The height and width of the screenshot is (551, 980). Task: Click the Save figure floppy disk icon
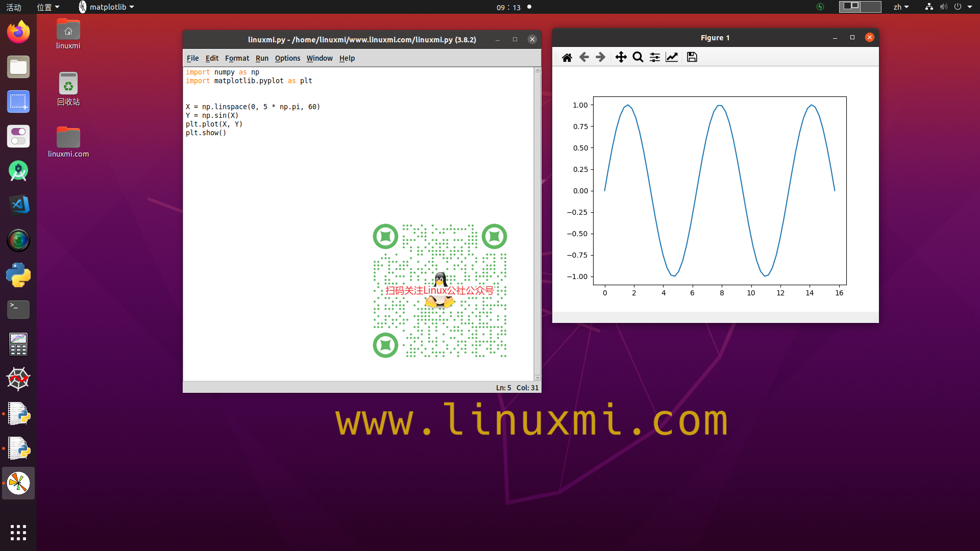(692, 57)
